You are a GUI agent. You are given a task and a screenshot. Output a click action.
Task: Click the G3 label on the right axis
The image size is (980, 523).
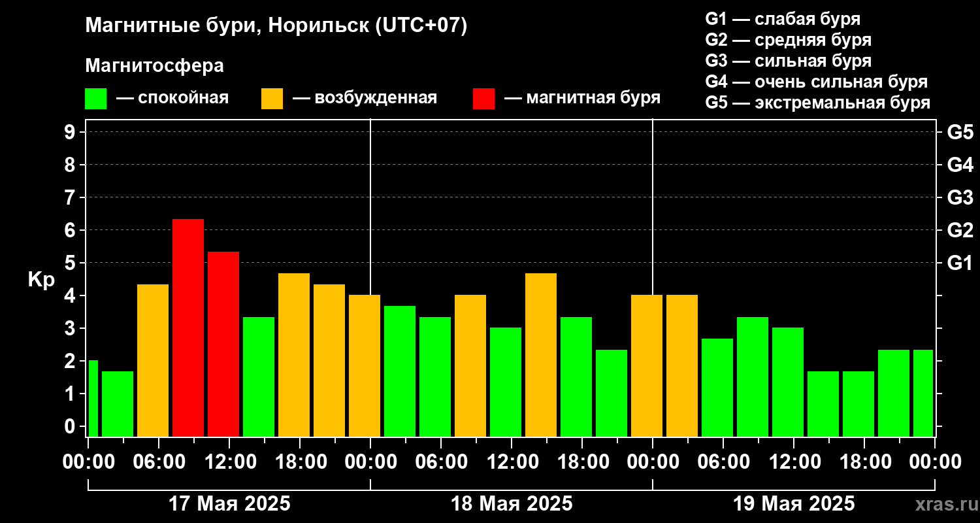coord(960,197)
